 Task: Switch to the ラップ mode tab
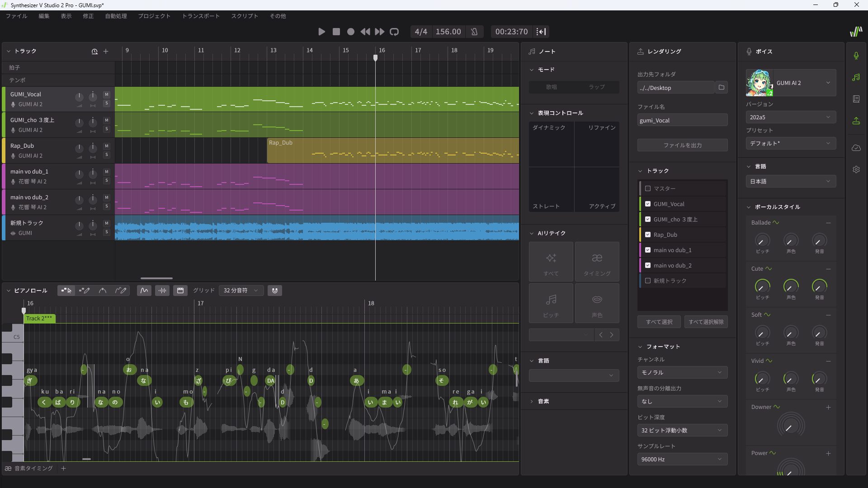click(596, 87)
